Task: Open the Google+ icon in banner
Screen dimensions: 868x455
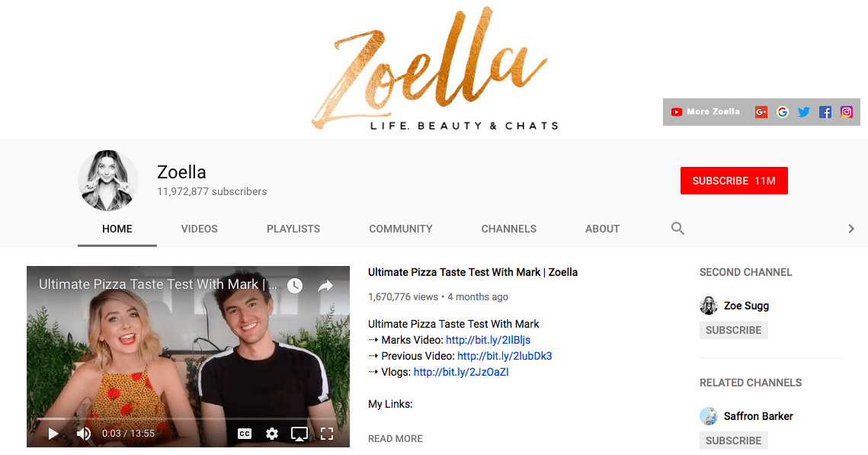Action: coord(761,112)
